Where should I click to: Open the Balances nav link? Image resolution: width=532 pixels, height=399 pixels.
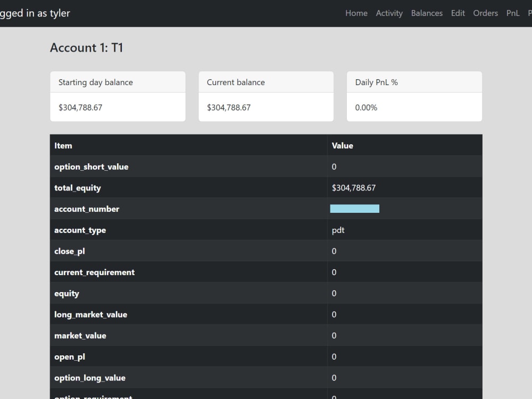(x=427, y=13)
